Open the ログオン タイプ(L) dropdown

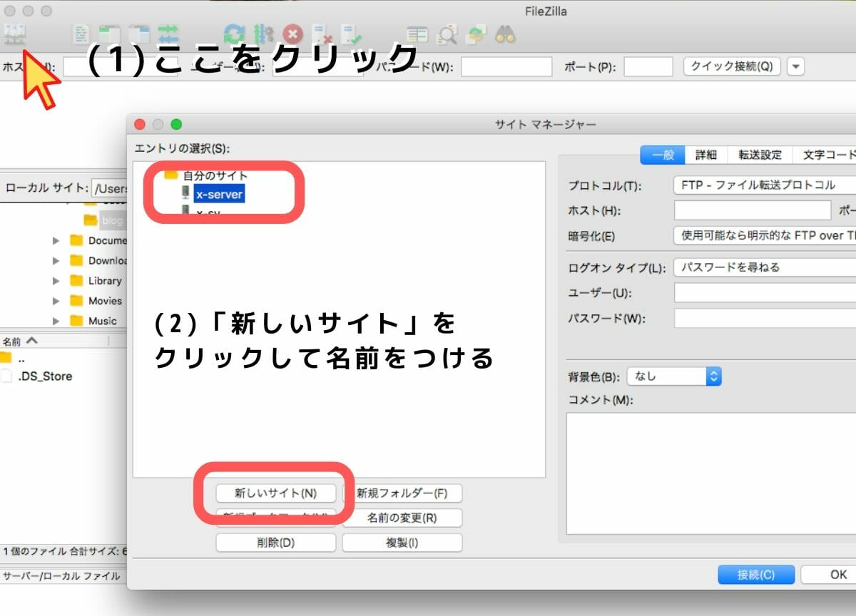[764, 267]
